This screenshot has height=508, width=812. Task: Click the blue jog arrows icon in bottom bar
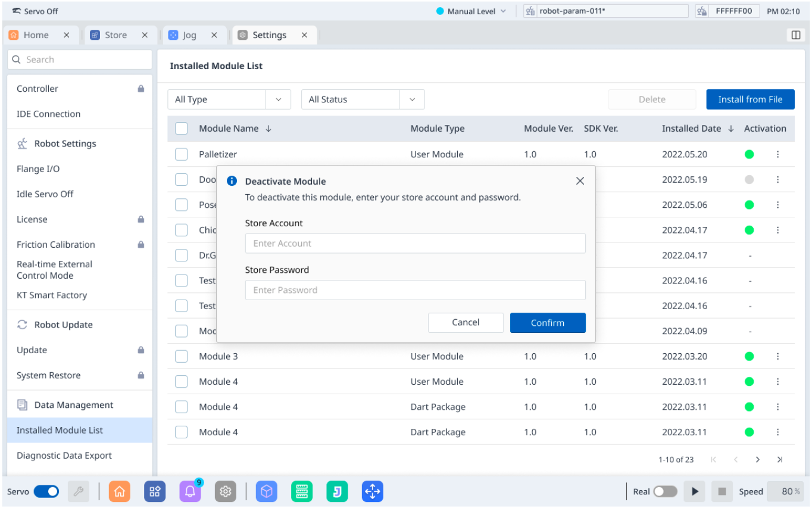(372, 491)
